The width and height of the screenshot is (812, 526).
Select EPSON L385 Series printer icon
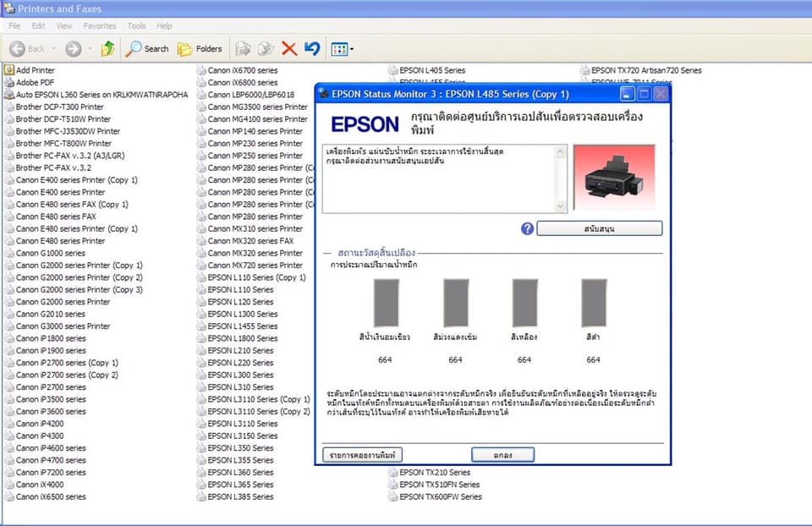point(201,496)
